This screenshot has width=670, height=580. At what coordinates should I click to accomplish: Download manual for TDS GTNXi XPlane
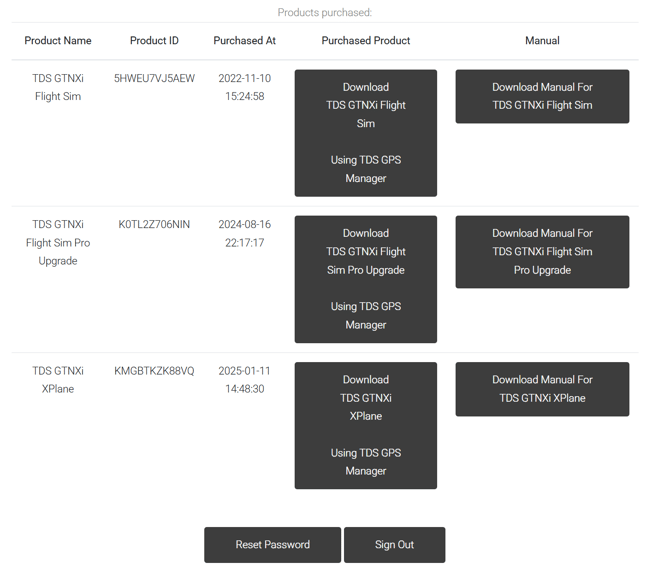pos(542,389)
